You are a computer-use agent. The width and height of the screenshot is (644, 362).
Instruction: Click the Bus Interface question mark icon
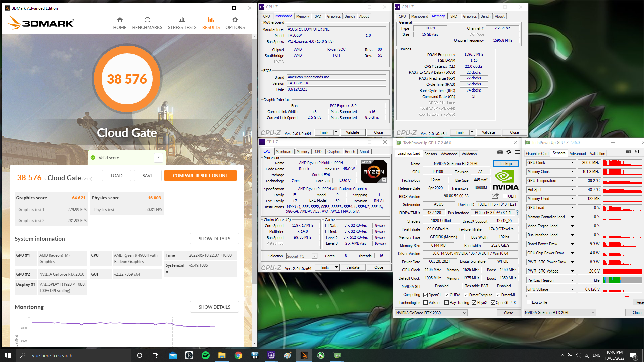pos(517,213)
